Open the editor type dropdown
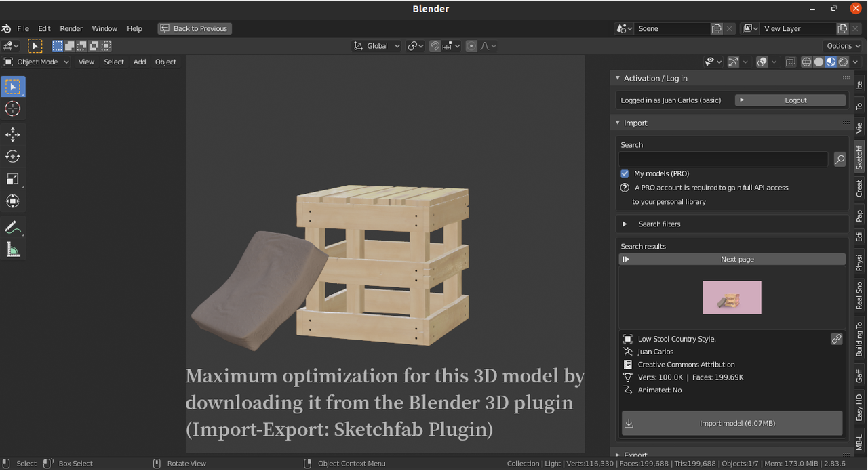Screen dimensions: 868x471 coord(11,46)
